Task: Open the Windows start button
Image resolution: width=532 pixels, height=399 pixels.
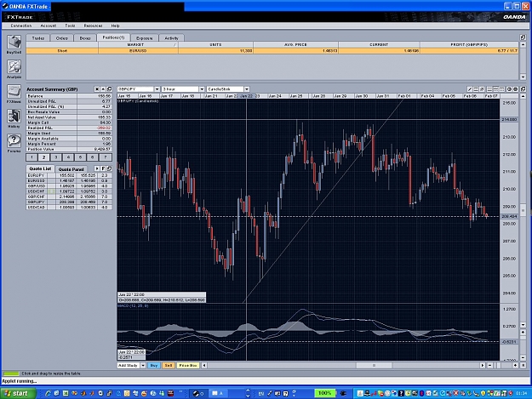Action: pyautogui.click(x=18, y=393)
